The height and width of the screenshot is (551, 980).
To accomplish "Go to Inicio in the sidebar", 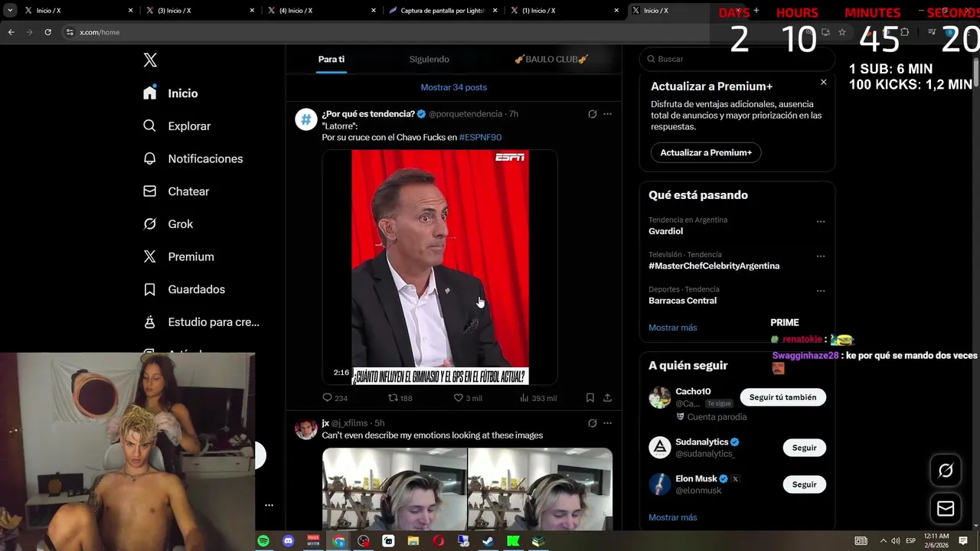I will pos(171,93).
